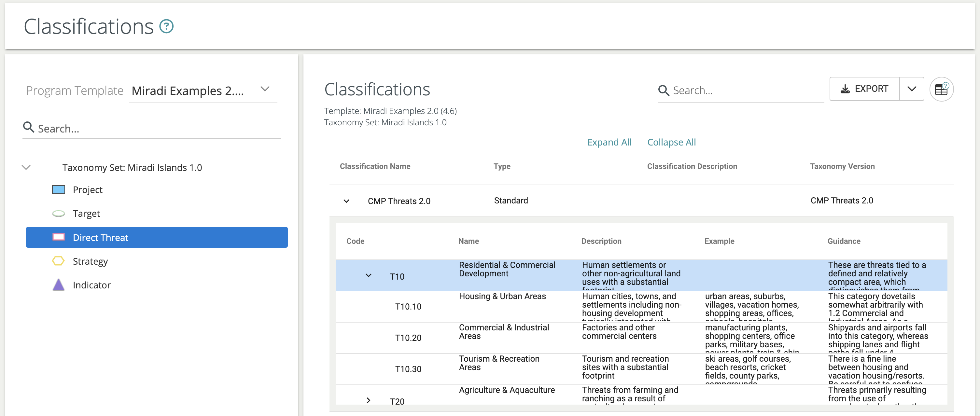Image resolution: width=980 pixels, height=416 pixels.
Task: Click the magnifier icon in right search
Action: 664,90
